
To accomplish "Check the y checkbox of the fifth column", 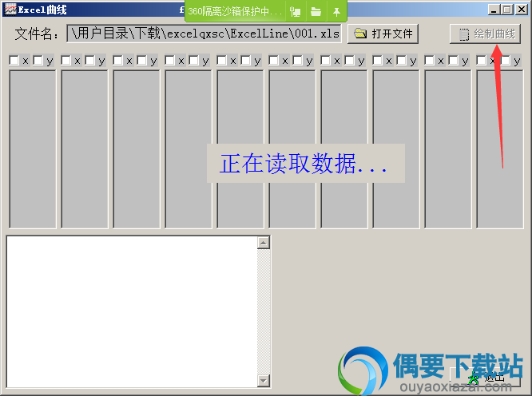I will click(x=246, y=61).
